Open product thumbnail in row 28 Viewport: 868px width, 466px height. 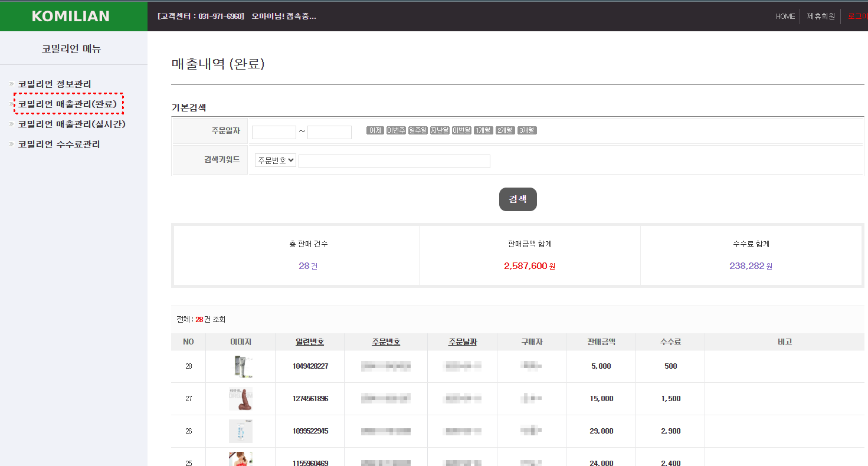point(241,366)
